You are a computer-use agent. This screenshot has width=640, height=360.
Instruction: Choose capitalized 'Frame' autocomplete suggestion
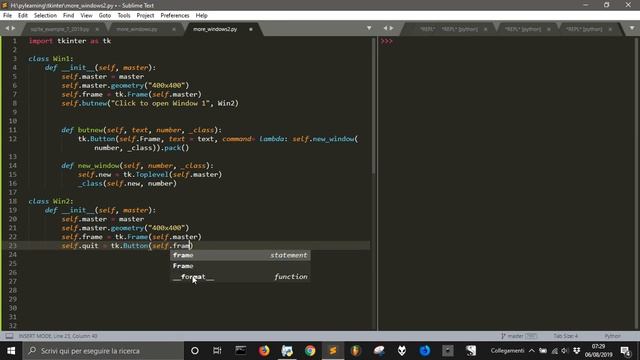[x=240, y=266]
